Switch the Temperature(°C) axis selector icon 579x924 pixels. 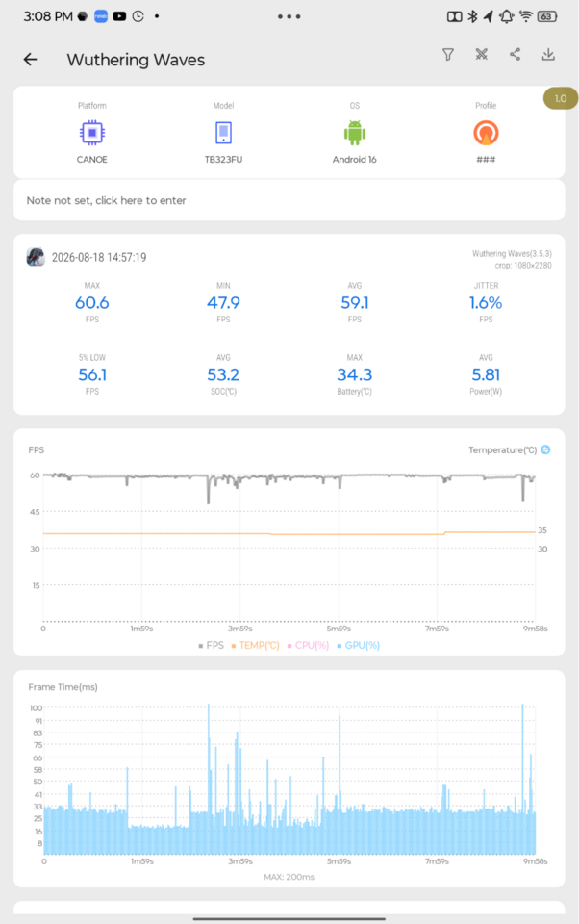tap(546, 449)
